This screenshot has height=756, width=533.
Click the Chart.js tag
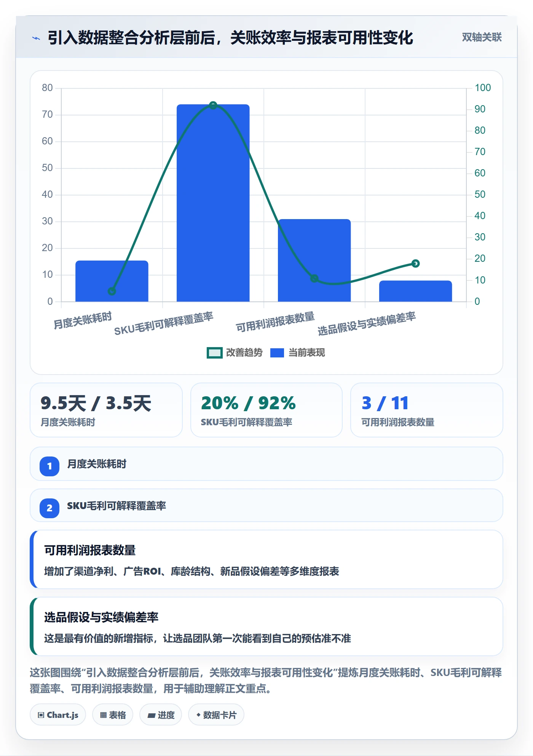58,715
